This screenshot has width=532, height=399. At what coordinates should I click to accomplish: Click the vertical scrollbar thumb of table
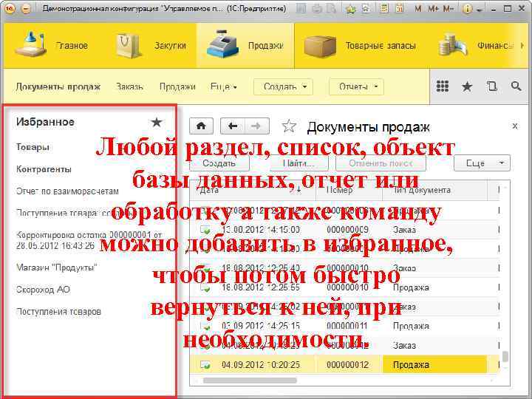tap(505, 357)
